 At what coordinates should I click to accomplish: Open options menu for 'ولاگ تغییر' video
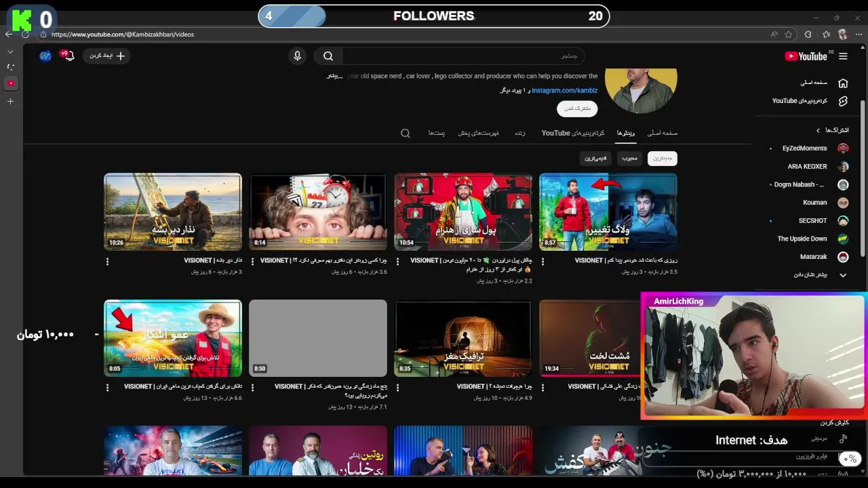pyautogui.click(x=543, y=261)
